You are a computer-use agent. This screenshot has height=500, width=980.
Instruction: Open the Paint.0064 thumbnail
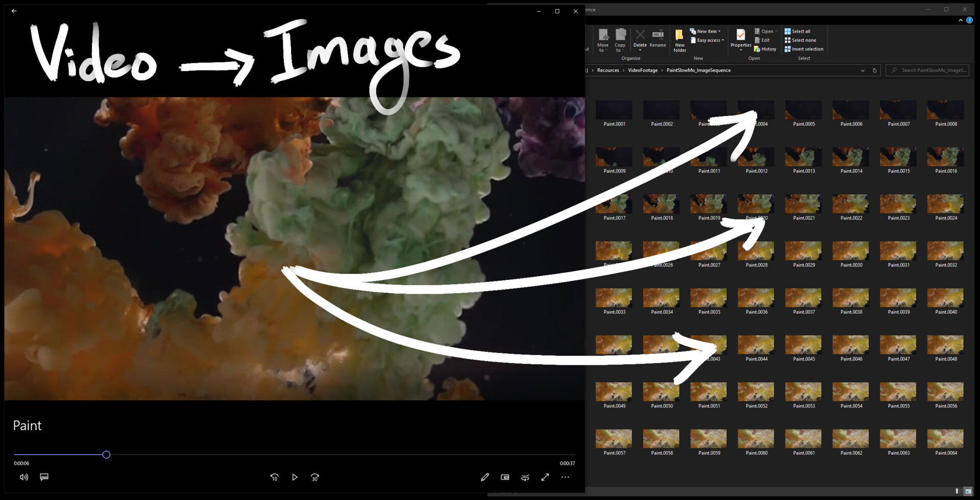pos(945,440)
